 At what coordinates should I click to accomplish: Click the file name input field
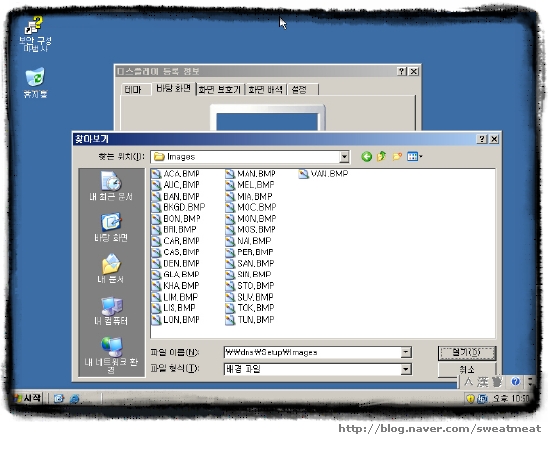point(313,352)
